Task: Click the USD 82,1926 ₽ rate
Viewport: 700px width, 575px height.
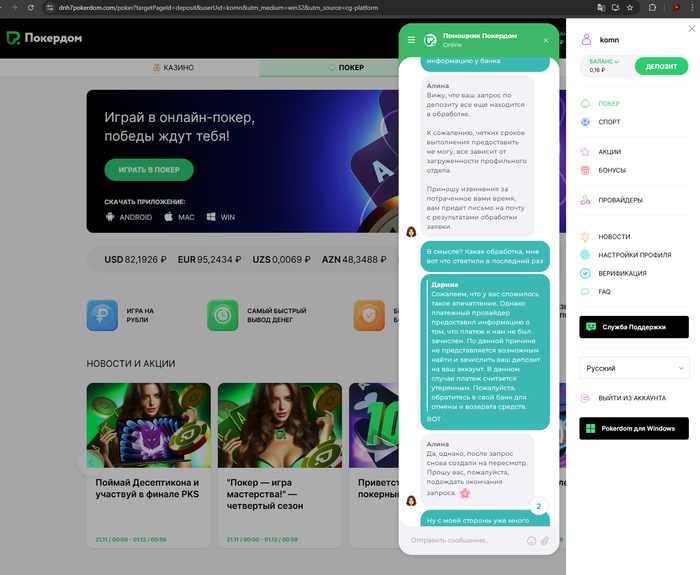Action: 135,259
